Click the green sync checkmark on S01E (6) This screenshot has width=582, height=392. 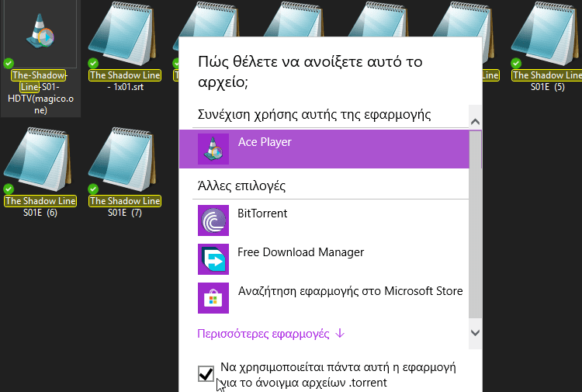coord(9,189)
